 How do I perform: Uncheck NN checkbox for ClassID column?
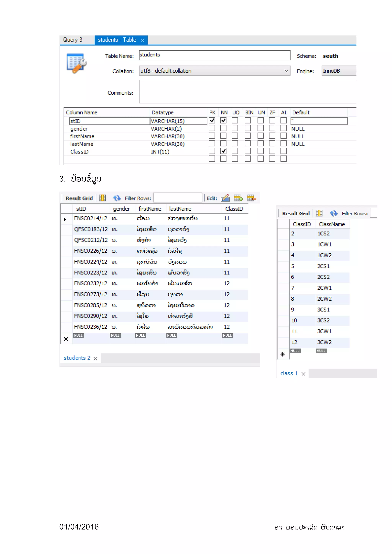[x=223, y=151]
